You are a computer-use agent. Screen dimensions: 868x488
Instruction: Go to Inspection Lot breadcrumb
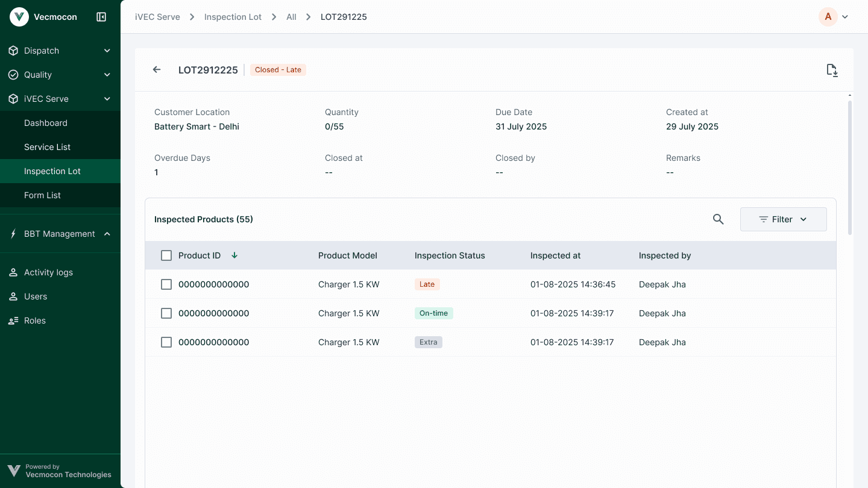click(x=233, y=17)
